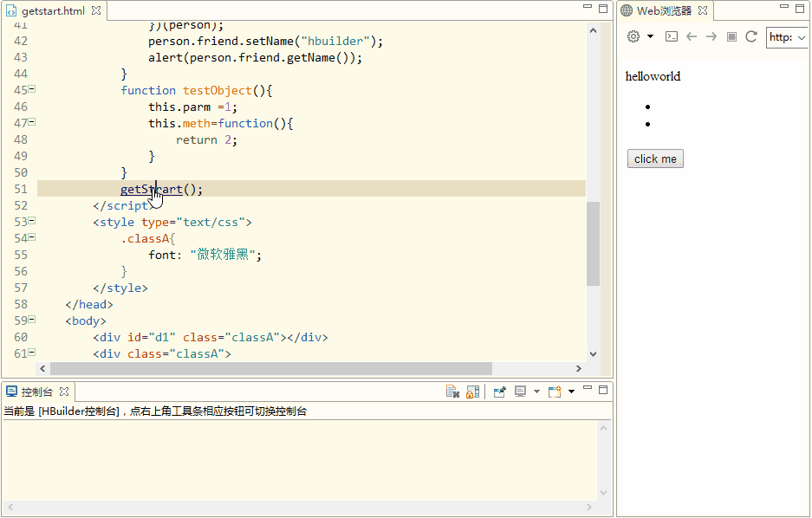Image resolution: width=812 pixels, height=518 pixels.
Task: Click the open new console icon
Action: 555,392
